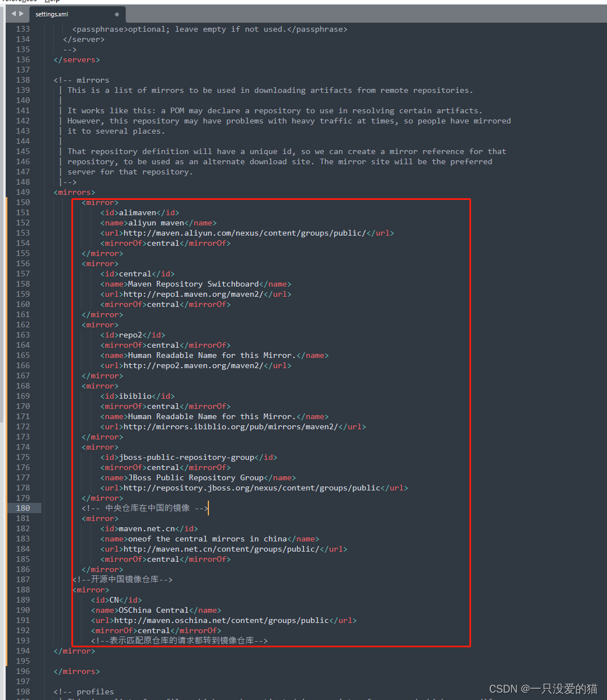The image size is (607, 700).
Task: Click the <id>central</id> line
Action: point(138,274)
